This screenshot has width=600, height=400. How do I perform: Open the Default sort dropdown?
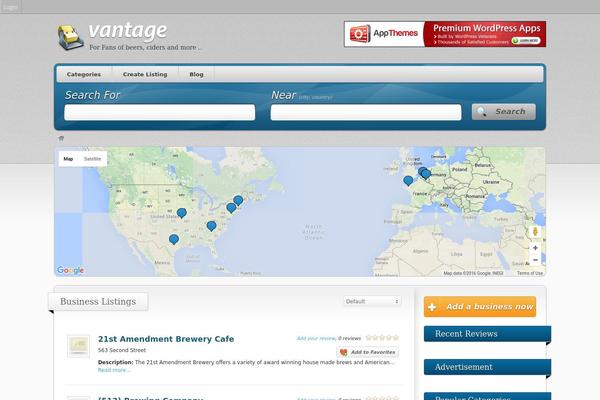372,302
